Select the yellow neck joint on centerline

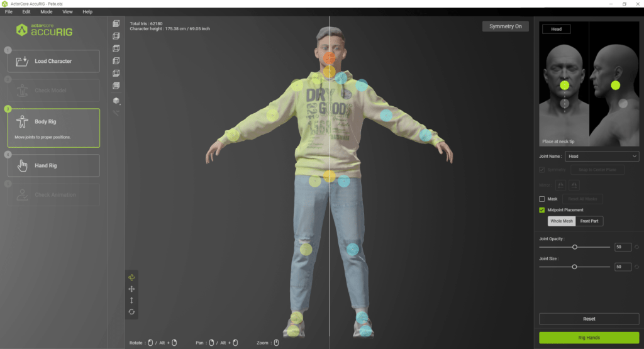(329, 72)
